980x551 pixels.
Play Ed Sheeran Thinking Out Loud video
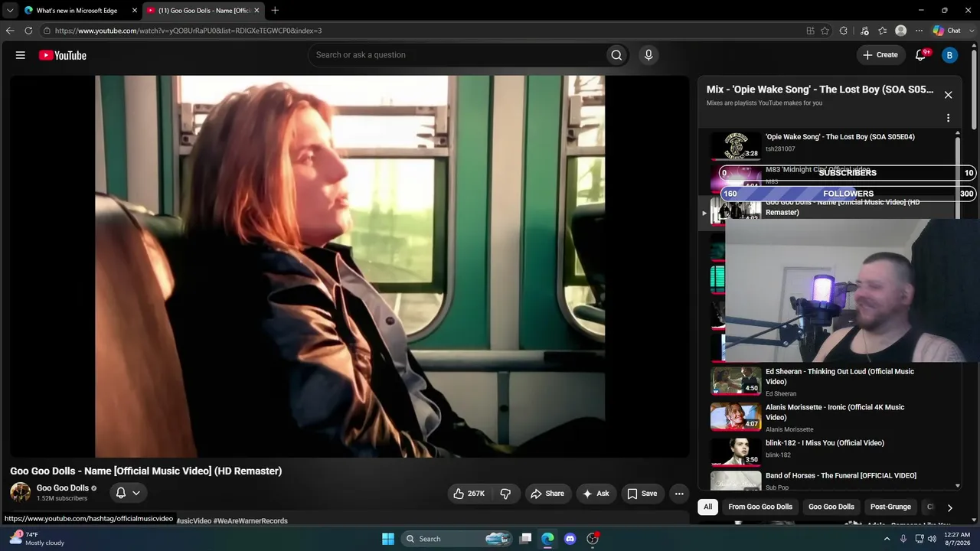tap(828, 381)
